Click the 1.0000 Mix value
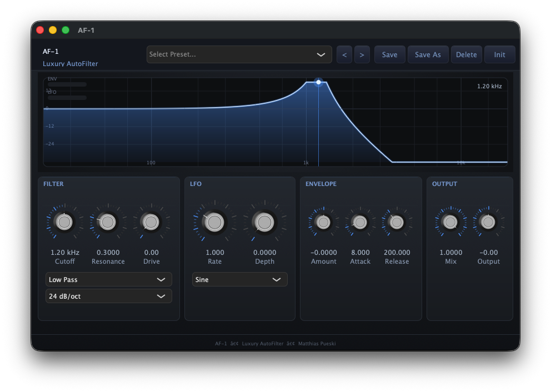Image resolution: width=551 pixels, height=392 pixels. click(x=451, y=253)
